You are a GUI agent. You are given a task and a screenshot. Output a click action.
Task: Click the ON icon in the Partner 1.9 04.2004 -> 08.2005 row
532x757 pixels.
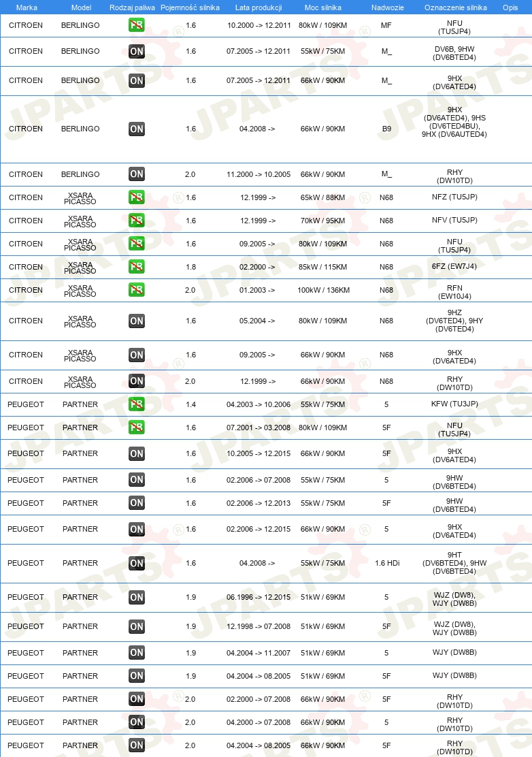[137, 676]
